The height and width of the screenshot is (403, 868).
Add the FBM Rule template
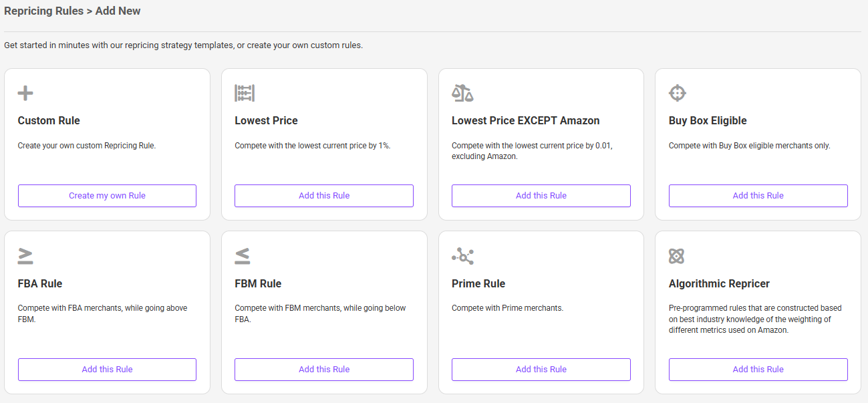coord(324,370)
